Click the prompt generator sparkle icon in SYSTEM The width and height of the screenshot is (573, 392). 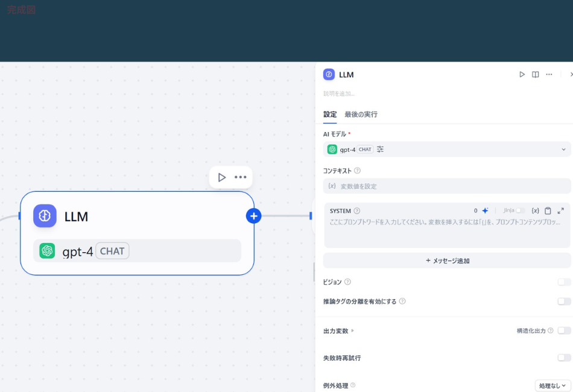[x=486, y=210]
